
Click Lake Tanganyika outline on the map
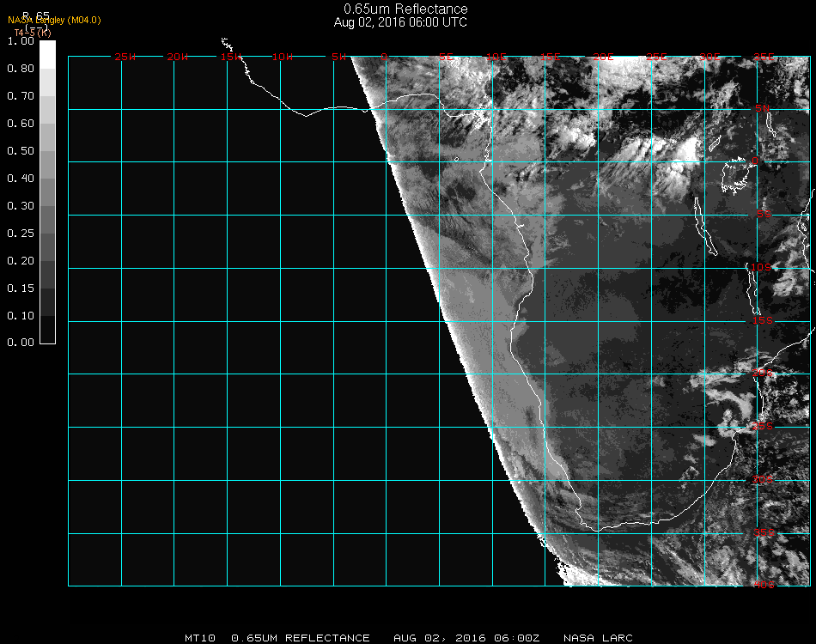point(705,227)
